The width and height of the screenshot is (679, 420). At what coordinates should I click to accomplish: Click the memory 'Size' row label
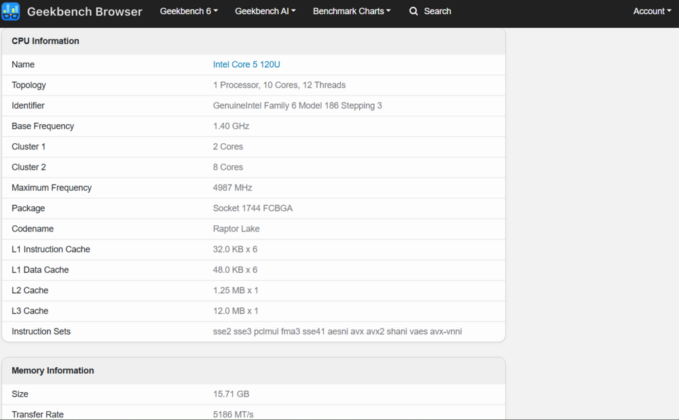point(20,394)
